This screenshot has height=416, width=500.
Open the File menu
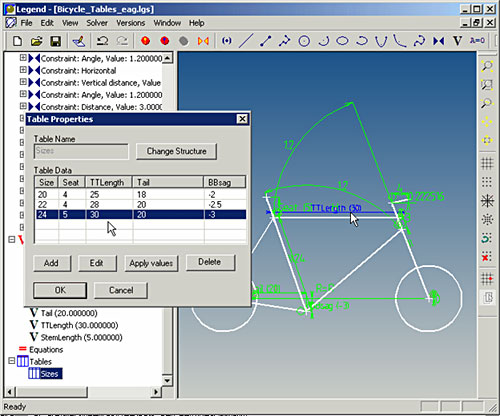click(x=26, y=23)
